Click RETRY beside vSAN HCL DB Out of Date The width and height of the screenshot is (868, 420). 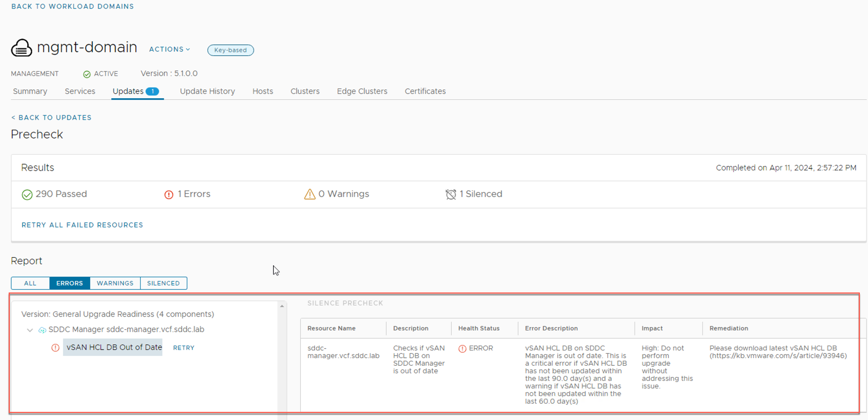(x=183, y=348)
